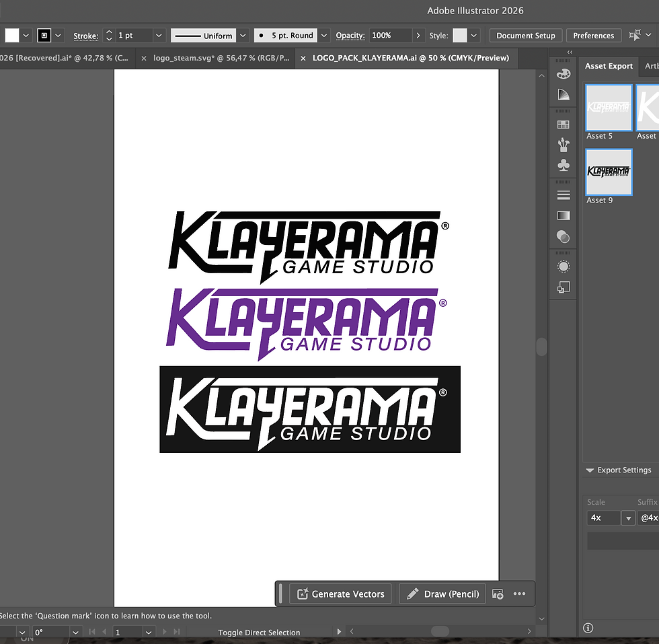
Task: Open the Swatches panel icon
Action: point(564,124)
